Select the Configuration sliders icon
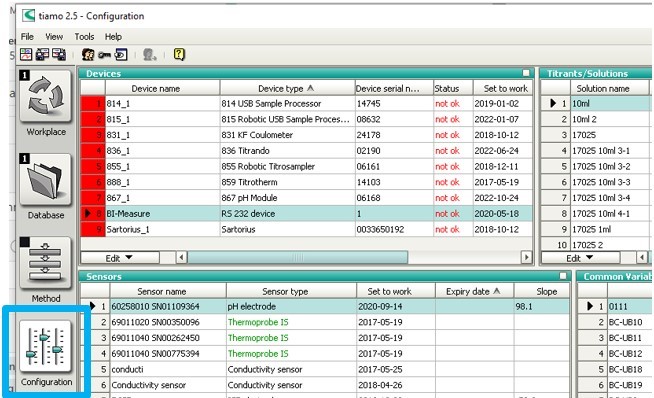Screen dimensions: 654x398 tap(45, 347)
